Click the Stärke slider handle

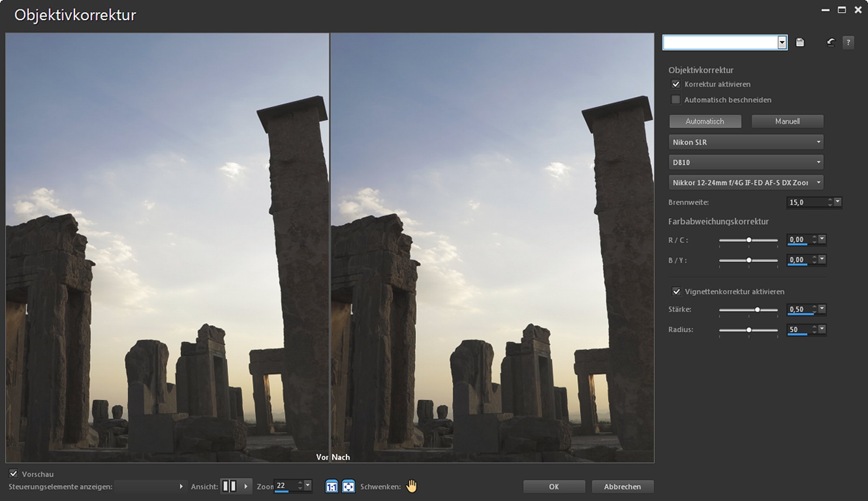[757, 310]
